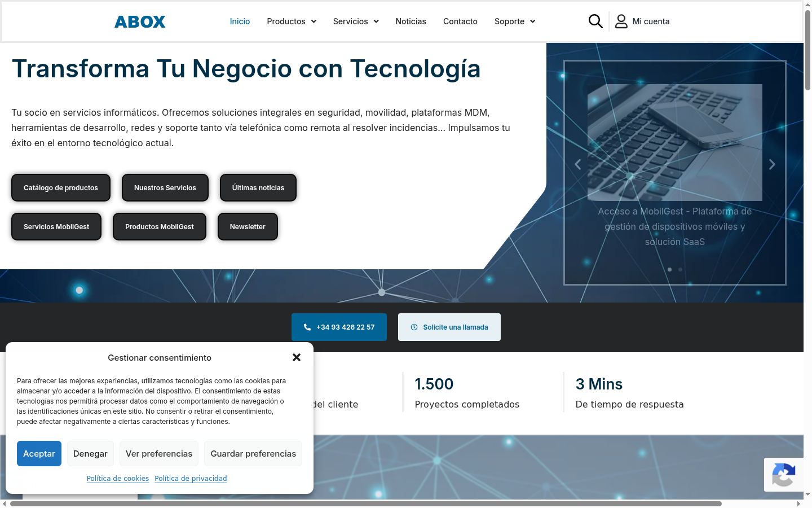Click Proyectos completados text

(x=467, y=404)
